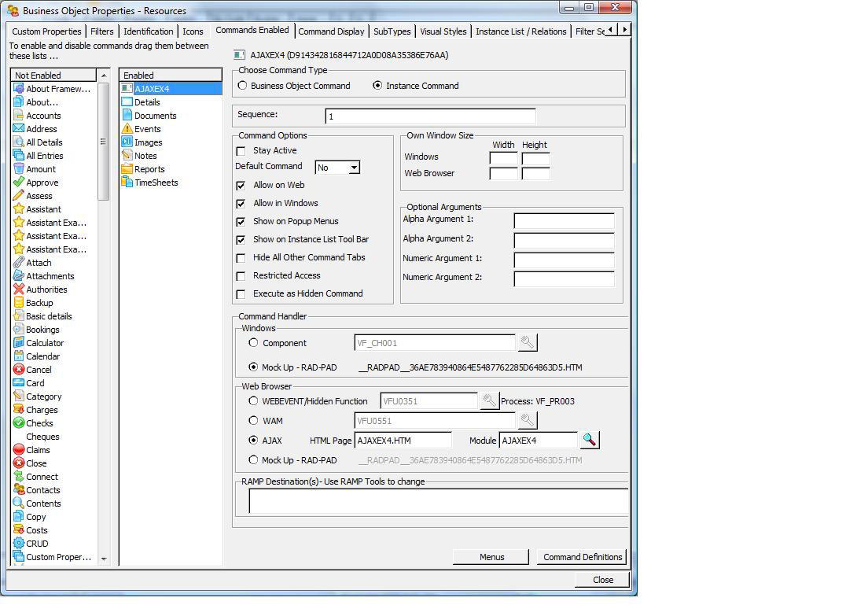Click the CRUD gear icon
Image resolution: width=868 pixels, height=616 pixels.
pyautogui.click(x=19, y=544)
